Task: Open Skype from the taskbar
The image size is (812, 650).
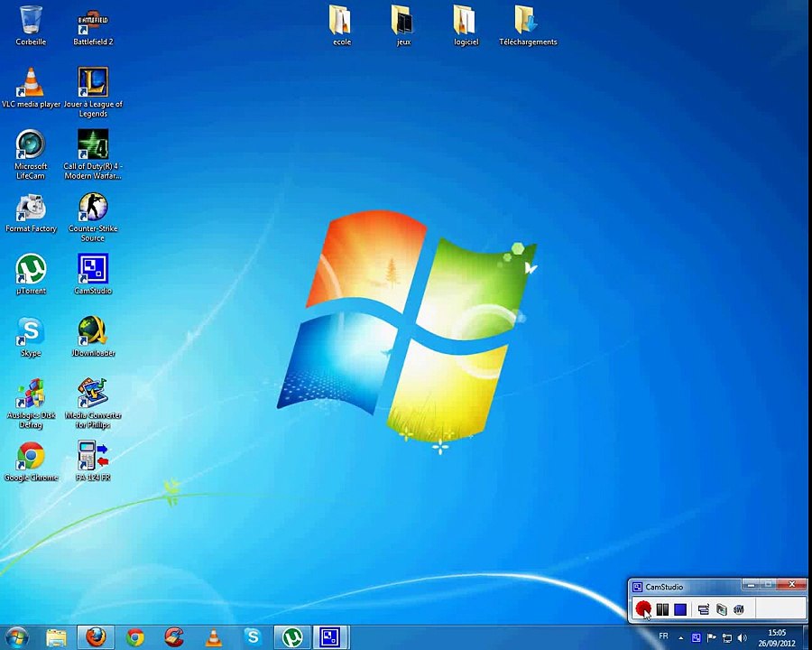Action: pyautogui.click(x=253, y=637)
